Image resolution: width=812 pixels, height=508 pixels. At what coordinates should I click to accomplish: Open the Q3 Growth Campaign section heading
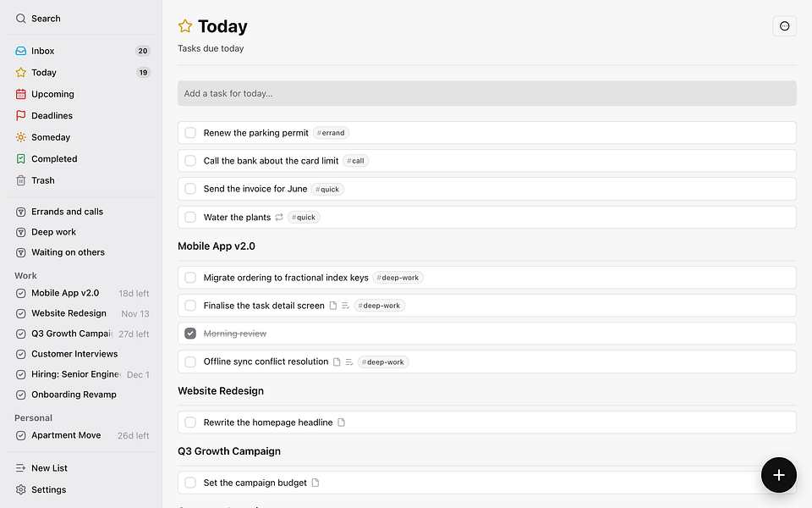[x=229, y=451]
